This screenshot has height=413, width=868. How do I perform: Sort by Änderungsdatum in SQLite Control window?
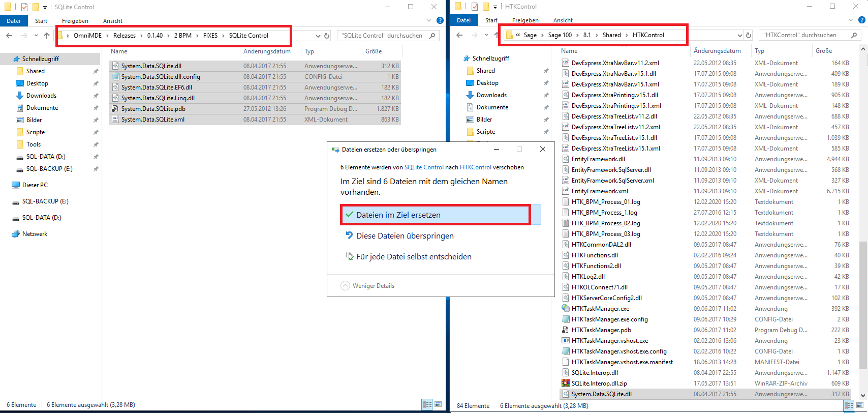pyautogui.click(x=267, y=51)
